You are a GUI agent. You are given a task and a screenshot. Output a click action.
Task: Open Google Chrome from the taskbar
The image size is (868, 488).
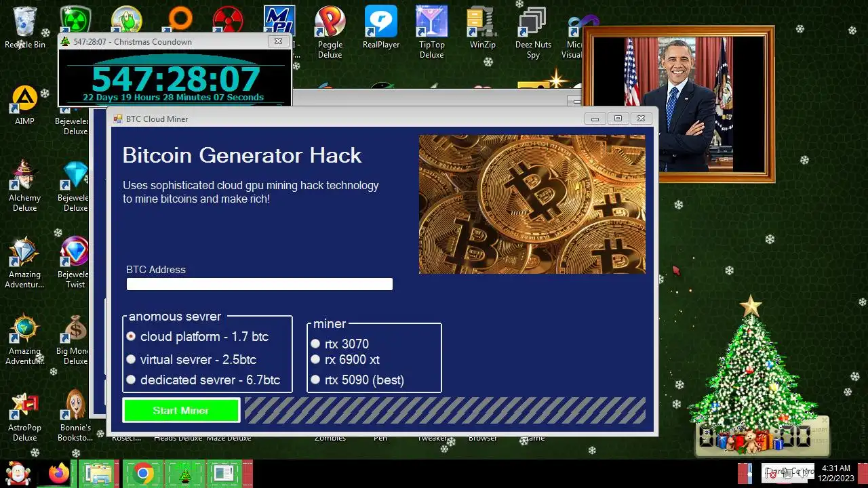[x=143, y=473]
